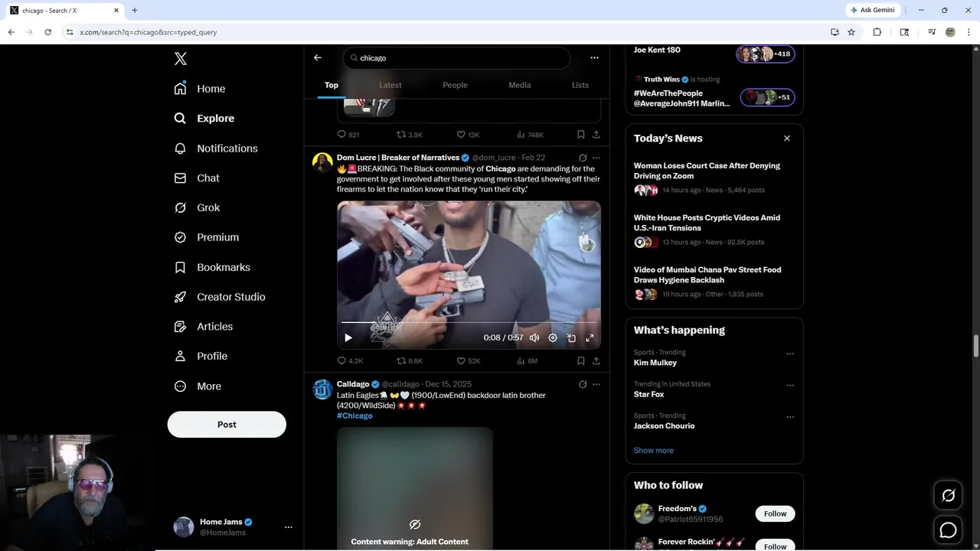Reload the browser page
Screen dimensions: 980x551
click(47, 32)
